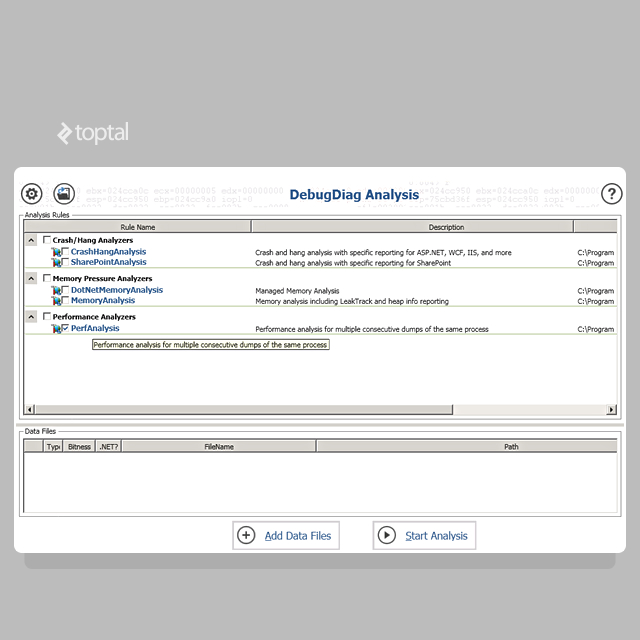
Task: Select the Memory Pressure Analyzers group label
Action: 102,278
